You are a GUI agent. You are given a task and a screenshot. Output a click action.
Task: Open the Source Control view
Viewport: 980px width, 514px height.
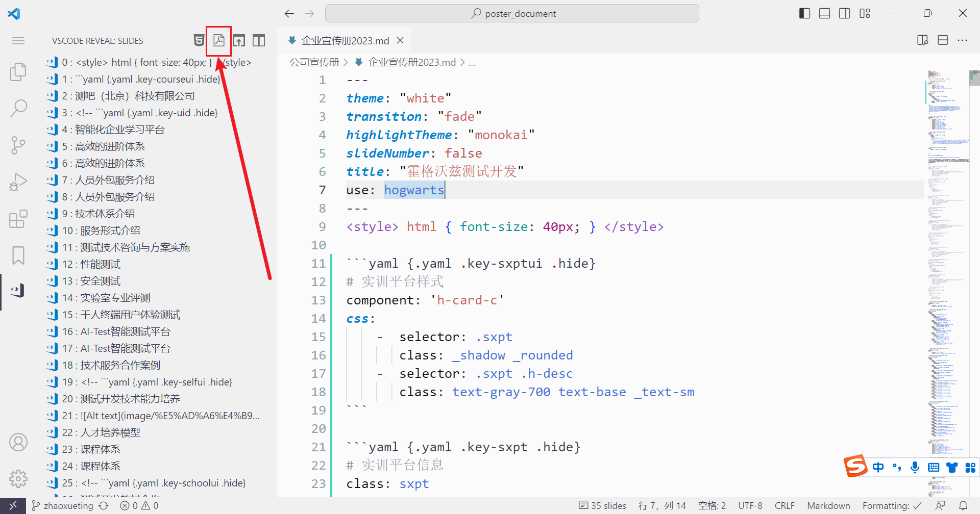[x=18, y=145]
